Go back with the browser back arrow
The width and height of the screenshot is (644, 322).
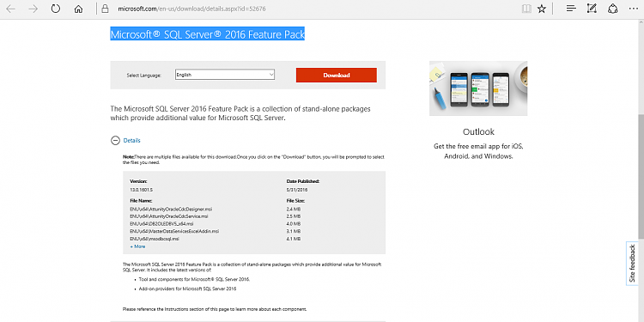click(x=10, y=9)
